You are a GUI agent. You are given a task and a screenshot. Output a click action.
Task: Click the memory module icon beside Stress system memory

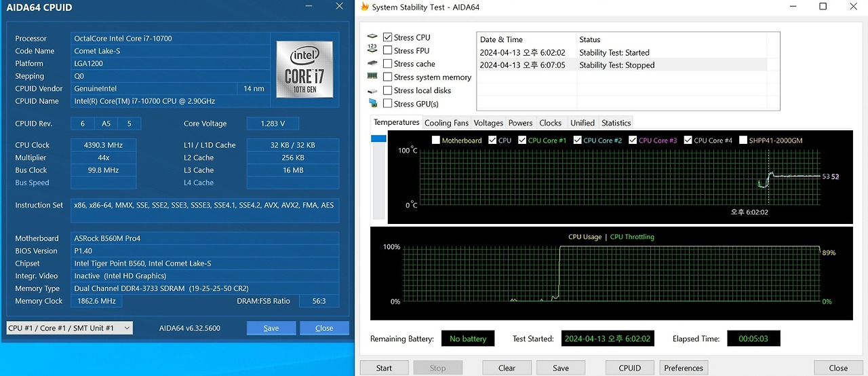[x=372, y=76]
